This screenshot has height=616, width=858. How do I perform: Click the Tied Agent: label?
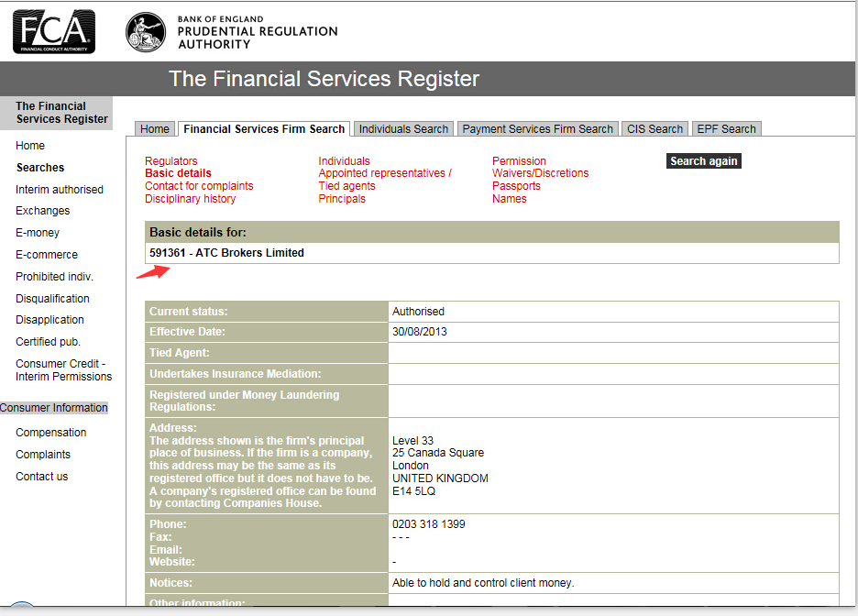180,353
